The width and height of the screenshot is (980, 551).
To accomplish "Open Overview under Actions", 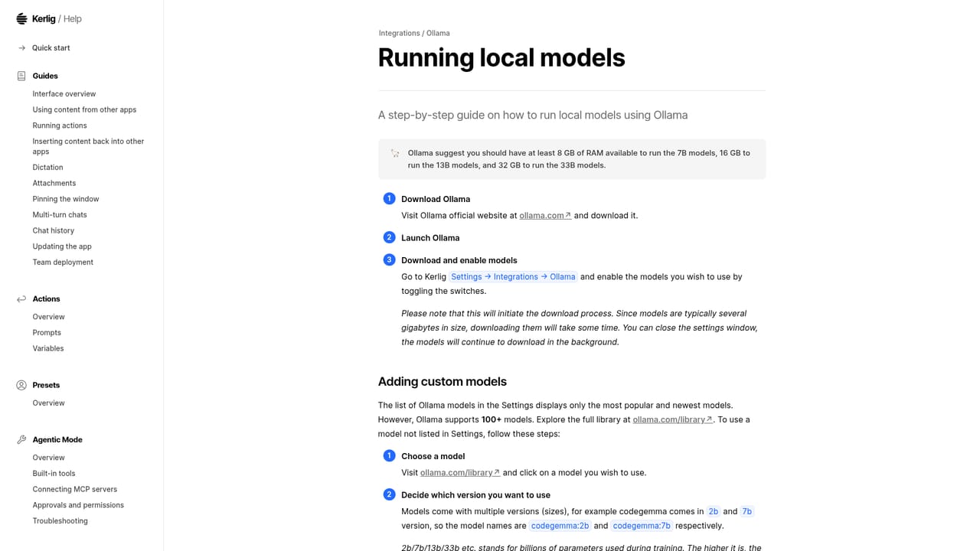I will coord(48,317).
